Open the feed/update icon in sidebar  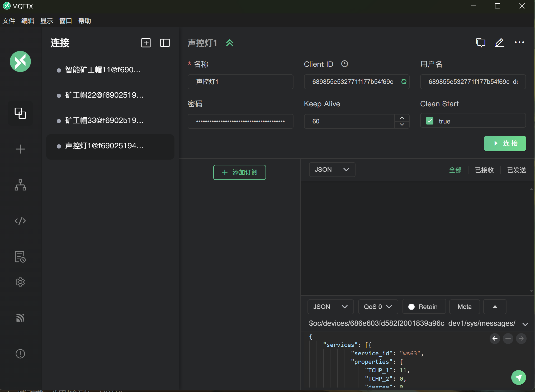20,318
